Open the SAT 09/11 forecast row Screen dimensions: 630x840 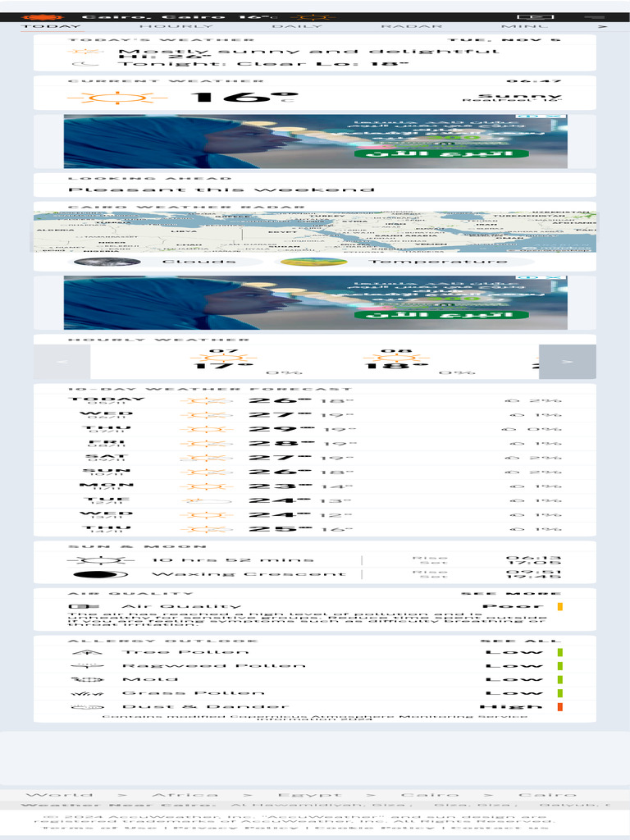[x=314, y=458]
